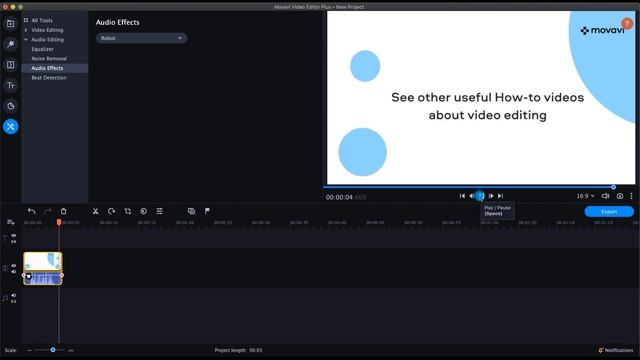640x360 pixels.
Task: Open the Titles tab in sidebar
Action: point(11,85)
